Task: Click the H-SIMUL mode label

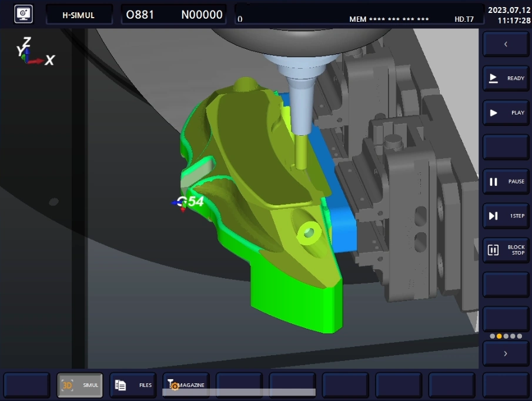Action: [x=79, y=15]
